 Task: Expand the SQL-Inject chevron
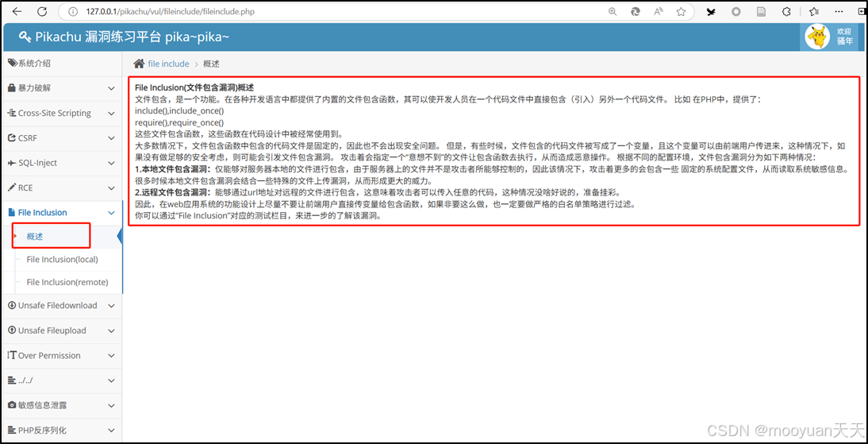(111, 164)
